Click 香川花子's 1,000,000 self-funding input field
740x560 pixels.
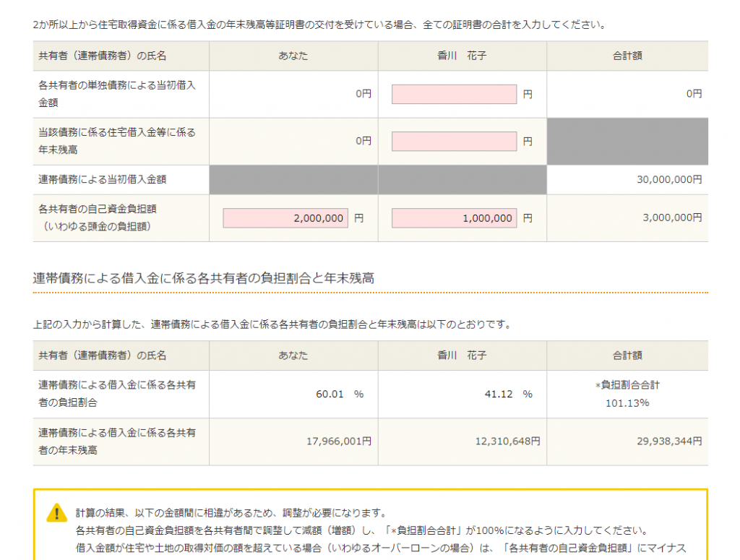point(454,217)
